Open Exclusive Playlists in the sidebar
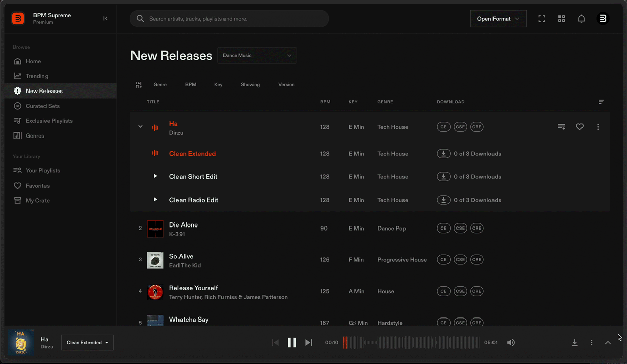This screenshot has height=364, width=627. (61, 121)
